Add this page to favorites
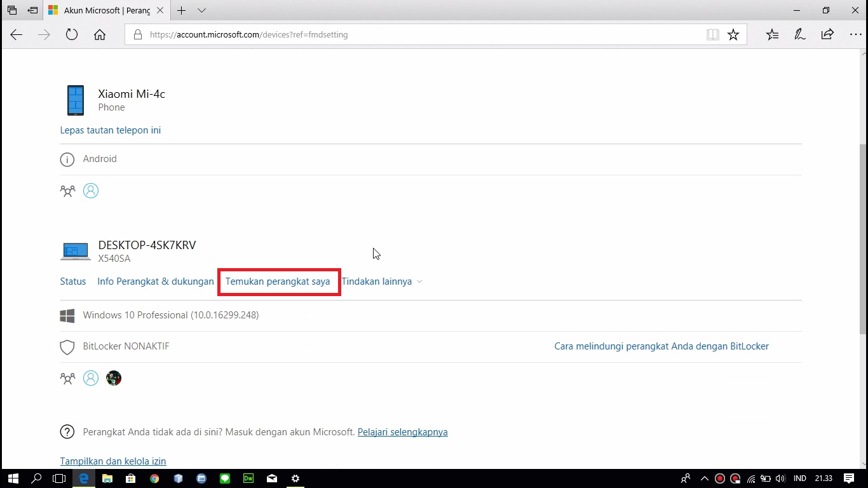 [733, 35]
